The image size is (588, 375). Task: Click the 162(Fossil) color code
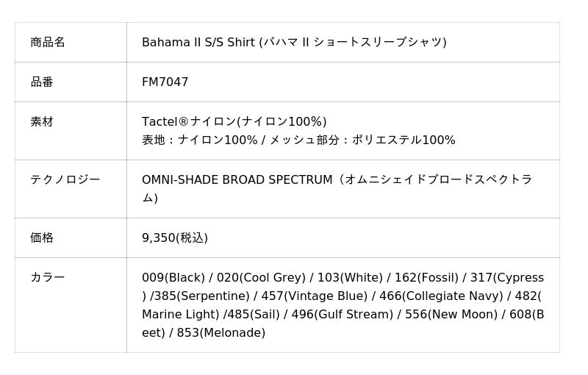[426, 278]
